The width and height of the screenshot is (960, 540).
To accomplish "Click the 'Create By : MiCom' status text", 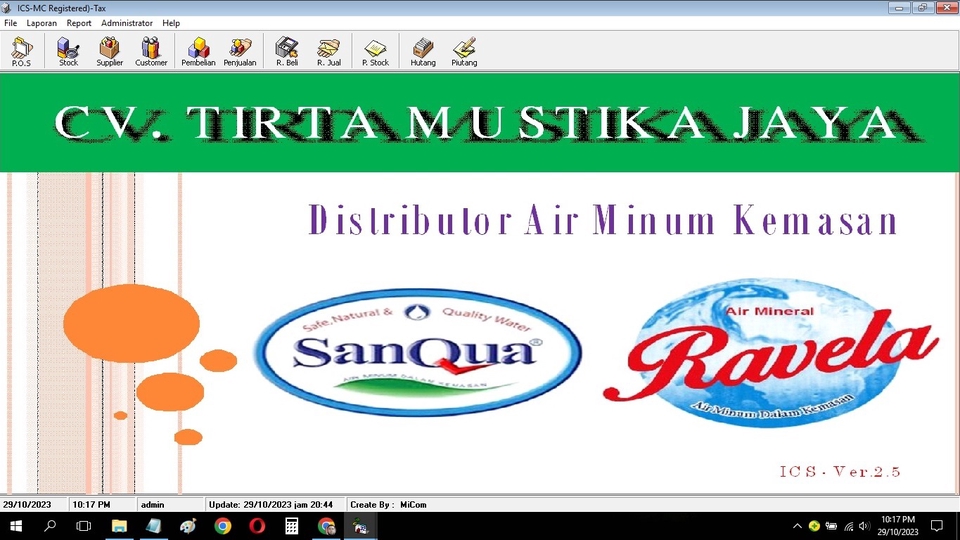I will click(x=388, y=504).
